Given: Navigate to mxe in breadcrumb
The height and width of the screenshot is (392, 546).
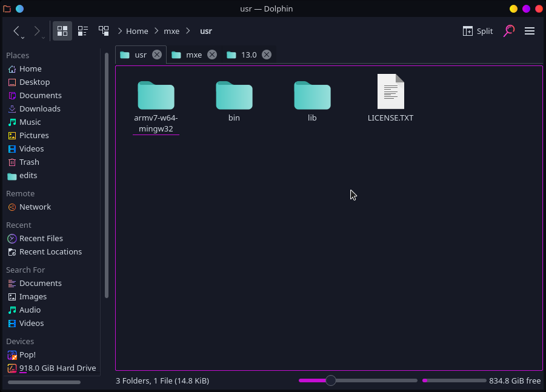Looking at the screenshot, I should [x=171, y=31].
